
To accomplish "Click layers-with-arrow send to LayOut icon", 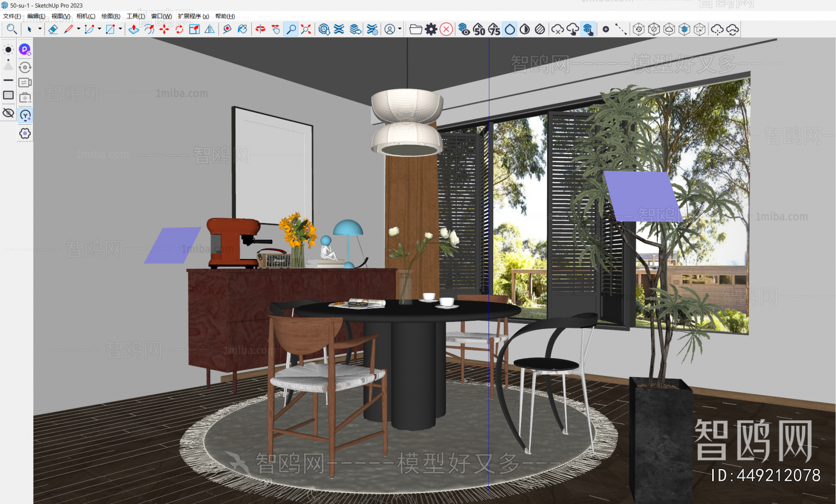I will tap(355, 29).
